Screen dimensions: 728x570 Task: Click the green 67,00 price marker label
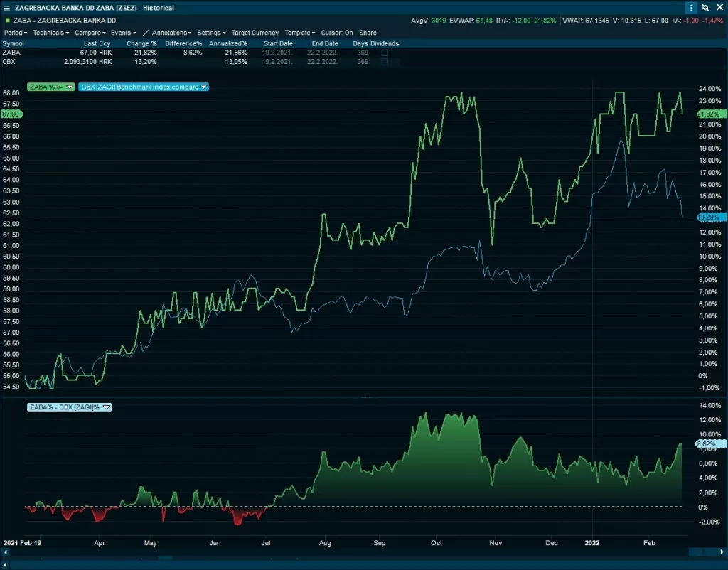(11, 114)
